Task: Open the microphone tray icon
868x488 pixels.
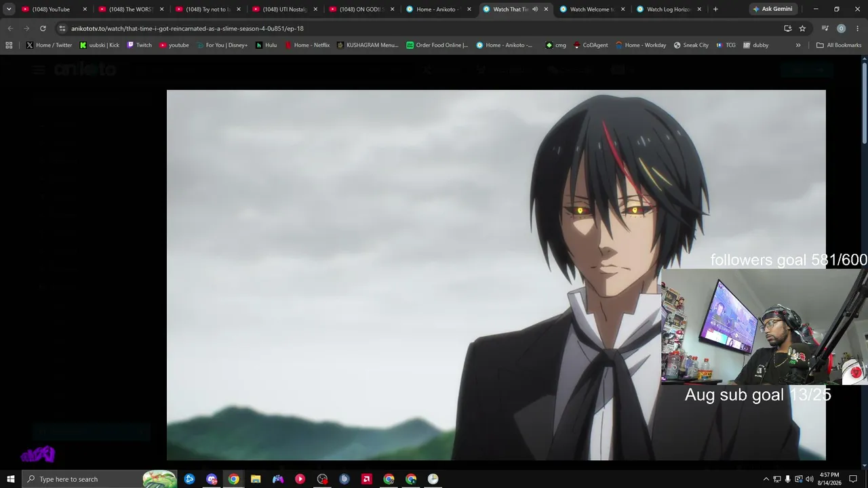Action: click(787, 479)
